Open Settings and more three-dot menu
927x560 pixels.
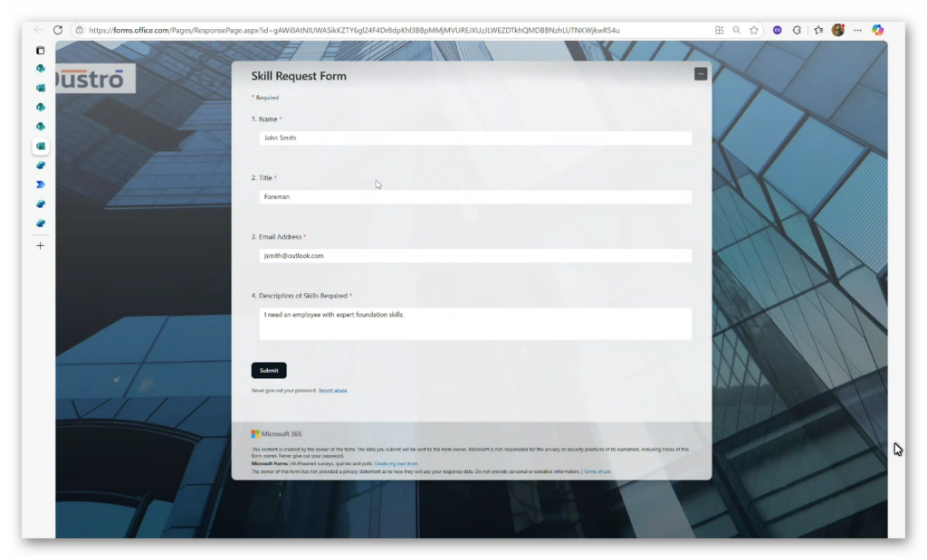(x=857, y=30)
